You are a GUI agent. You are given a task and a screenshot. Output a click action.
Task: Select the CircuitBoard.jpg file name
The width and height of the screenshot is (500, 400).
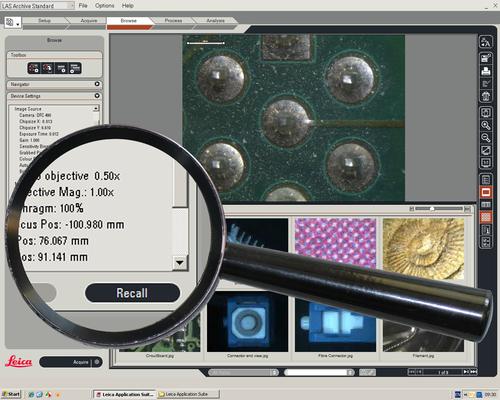[160, 356]
